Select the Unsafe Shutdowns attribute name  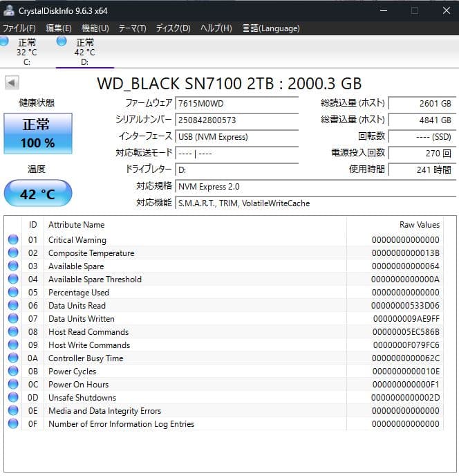click(x=82, y=398)
